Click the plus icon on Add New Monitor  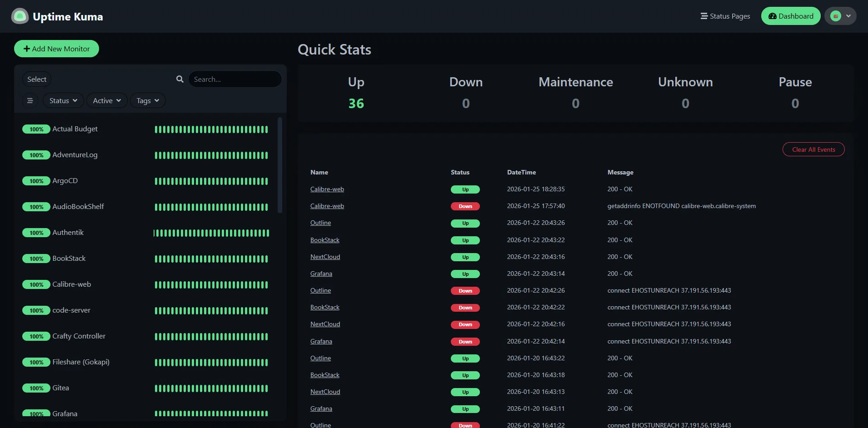(27, 49)
